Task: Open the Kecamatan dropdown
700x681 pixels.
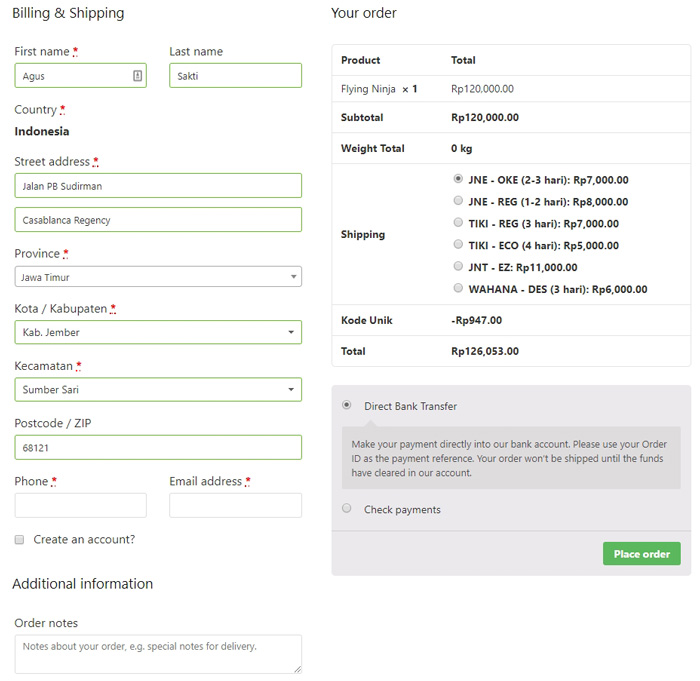Action: [158, 389]
